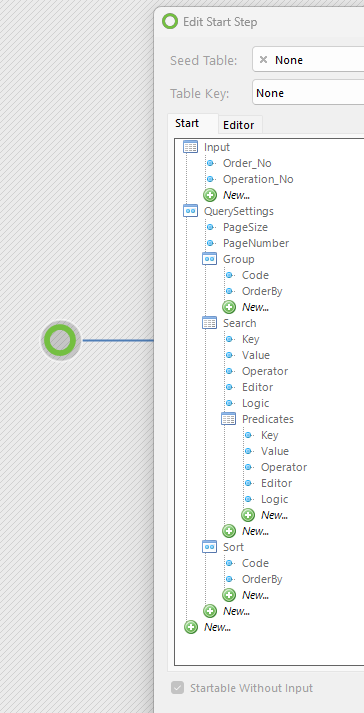Image resolution: width=364 pixels, height=713 pixels.
Task: Select the Predicates tree node
Action: click(268, 419)
